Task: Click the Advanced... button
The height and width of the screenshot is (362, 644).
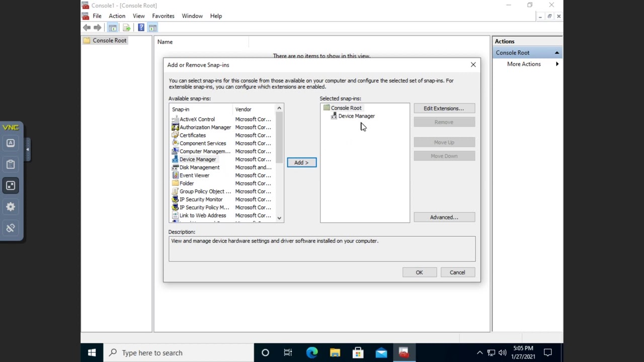Action: (x=444, y=217)
